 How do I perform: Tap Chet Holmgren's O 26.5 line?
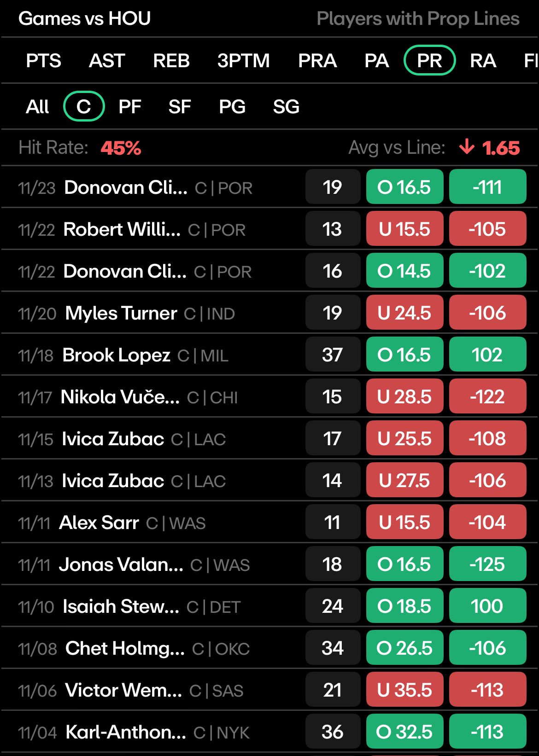404,648
